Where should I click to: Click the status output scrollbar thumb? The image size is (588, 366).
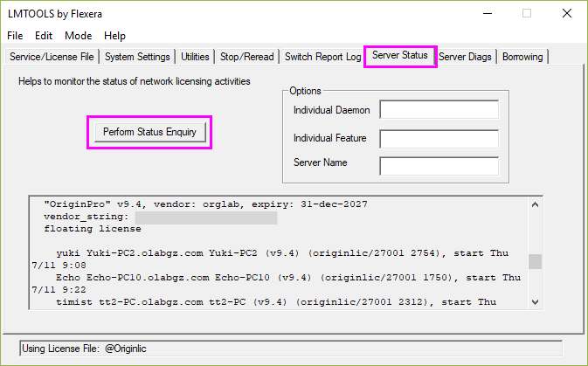535,261
